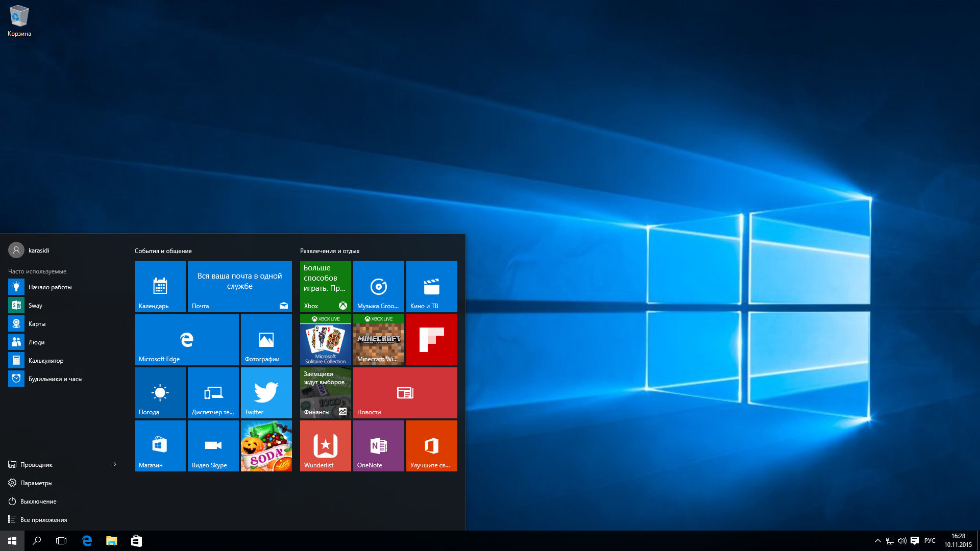980x551 pixels.
Task: Open the OneNote tile
Action: 379,446
